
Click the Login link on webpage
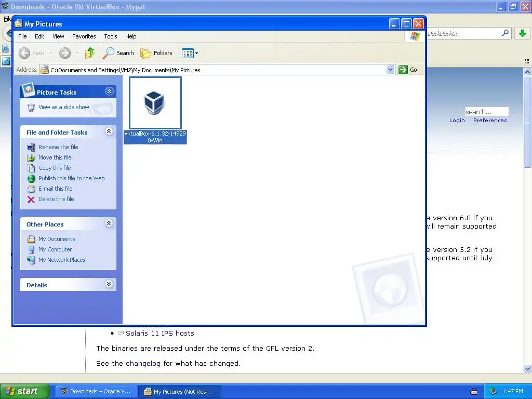[457, 121]
